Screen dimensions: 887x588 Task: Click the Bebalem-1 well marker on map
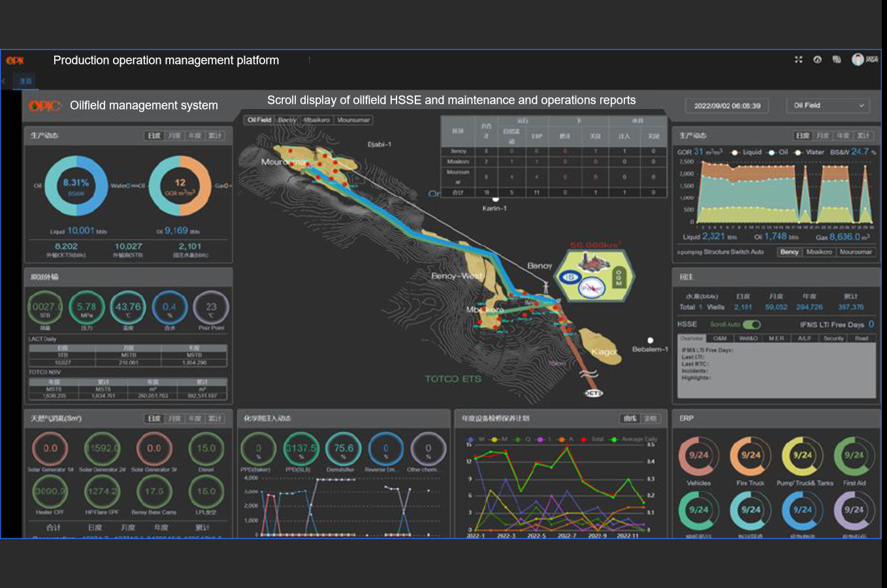[650, 340]
